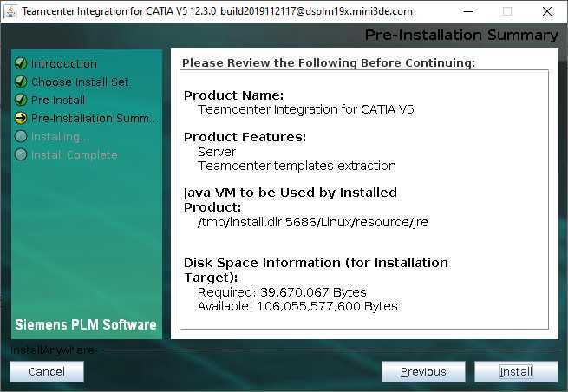
Task: Select the Choose Install Set step label
Action: (80, 82)
